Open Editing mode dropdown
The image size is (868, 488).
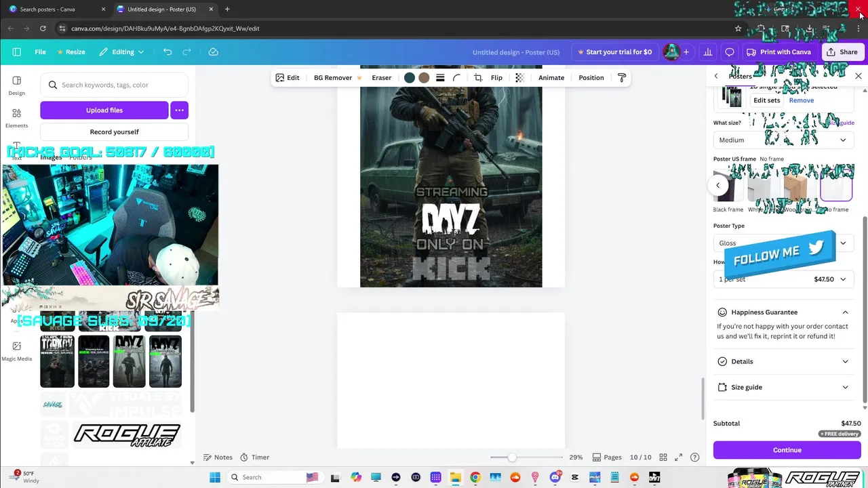(121, 52)
